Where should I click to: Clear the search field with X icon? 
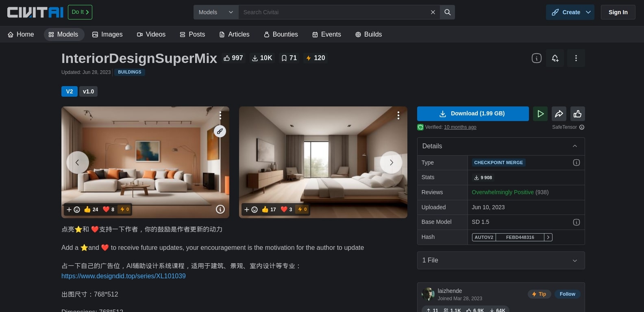[433, 12]
